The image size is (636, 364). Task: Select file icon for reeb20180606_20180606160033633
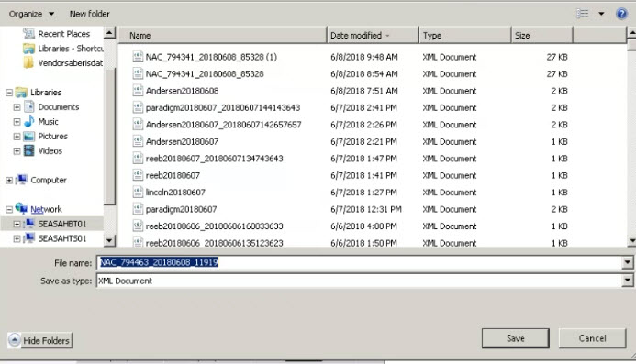tap(138, 226)
